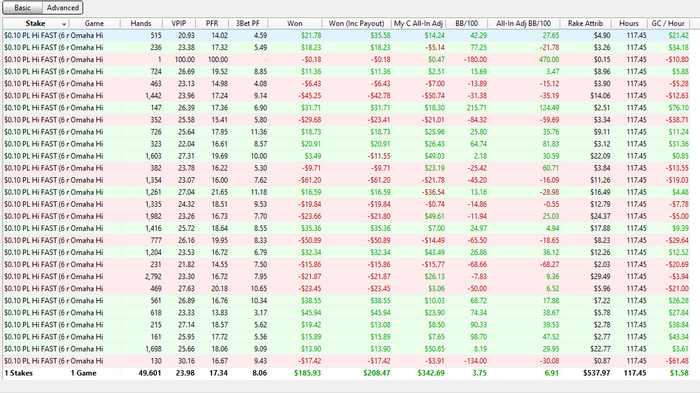Screen dimensions: 700x393
Task: Click the VPIP value 30.16
Action: (x=187, y=361)
